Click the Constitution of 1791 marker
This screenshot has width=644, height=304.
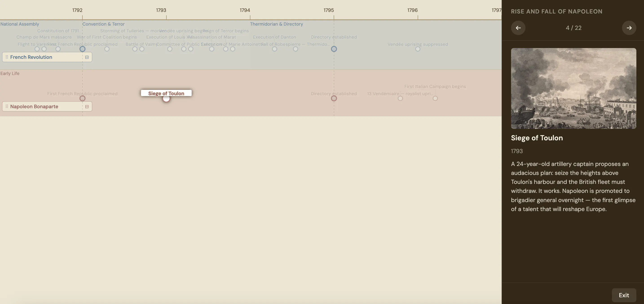(x=58, y=49)
